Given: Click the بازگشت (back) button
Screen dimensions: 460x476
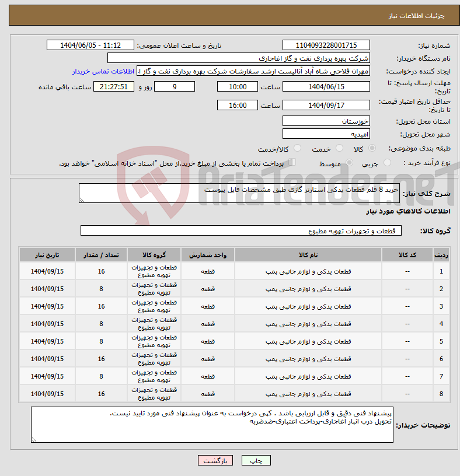Looking at the screenshot, I should click(215, 460).
